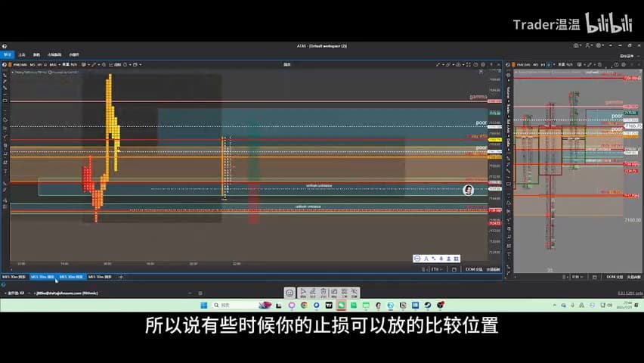
Task: Open the globe language icon in title bar
Action: (x=599, y=45)
